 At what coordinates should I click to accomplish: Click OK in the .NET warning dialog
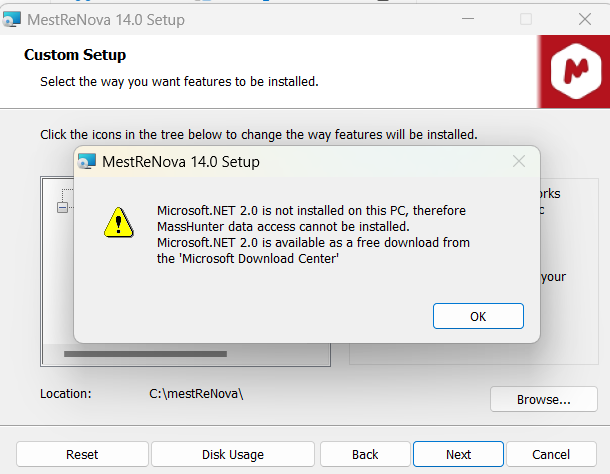tap(478, 316)
